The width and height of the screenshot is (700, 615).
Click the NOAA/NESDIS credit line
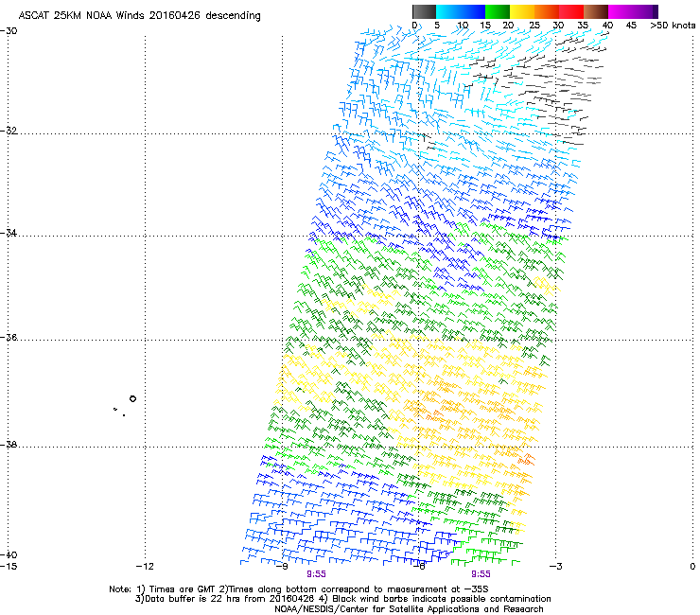click(x=409, y=609)
